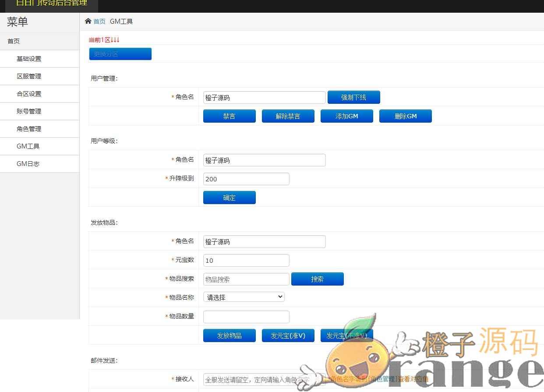Click 解除禁言 button
Screen dimensions: 544x392
click(x=288, y=116)
